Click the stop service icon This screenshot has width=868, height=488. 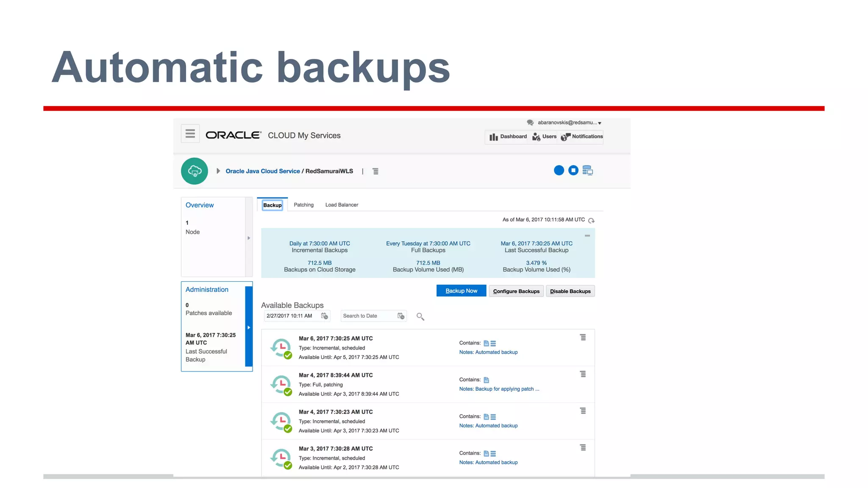coord(573,170)
